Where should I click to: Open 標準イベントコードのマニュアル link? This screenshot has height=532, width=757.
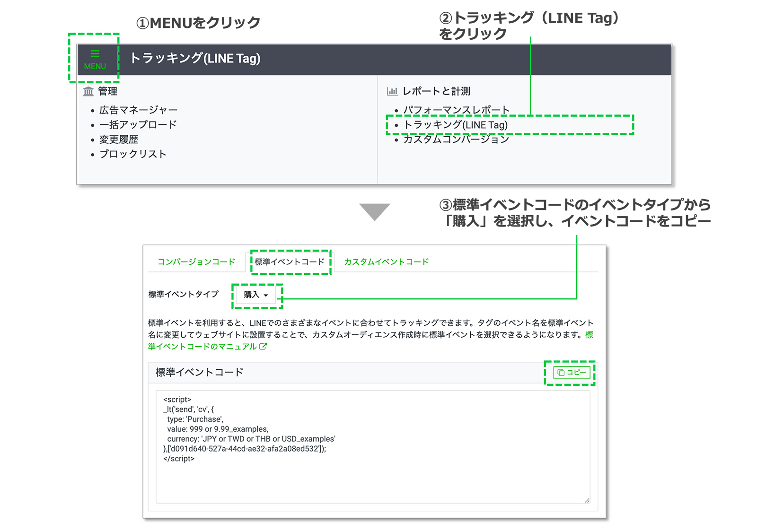click(x=370, y=340)
